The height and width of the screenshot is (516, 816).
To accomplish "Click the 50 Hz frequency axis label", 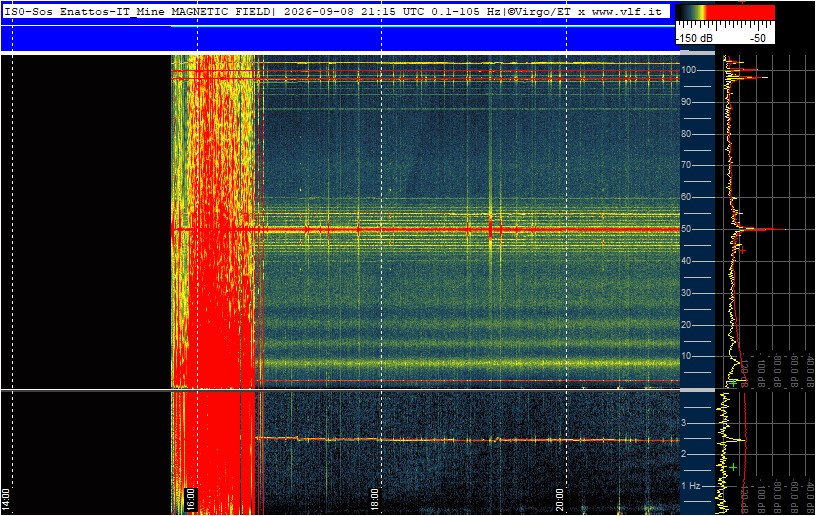I will click(686, 229).
